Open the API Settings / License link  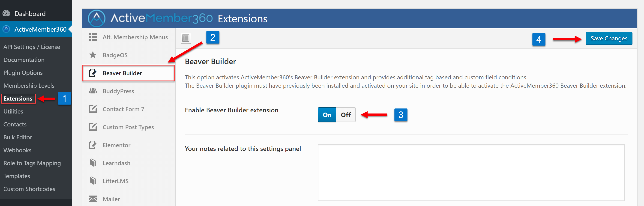[32, 47]
